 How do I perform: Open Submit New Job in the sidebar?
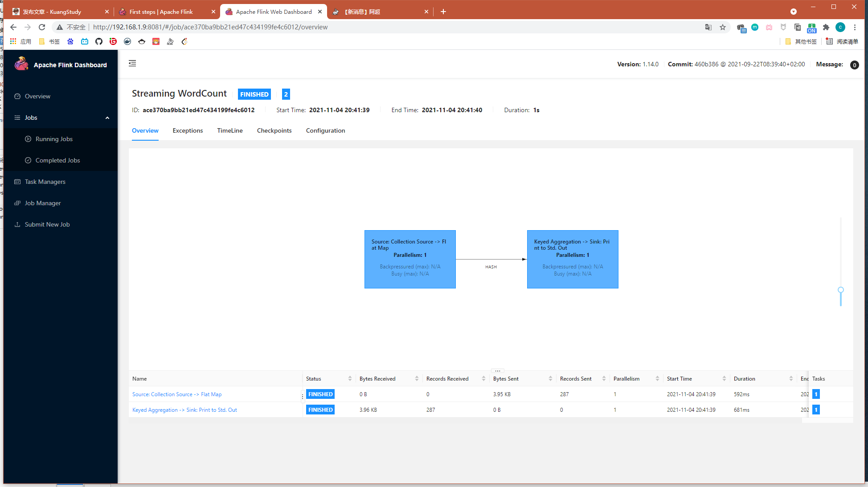point(47,224)
